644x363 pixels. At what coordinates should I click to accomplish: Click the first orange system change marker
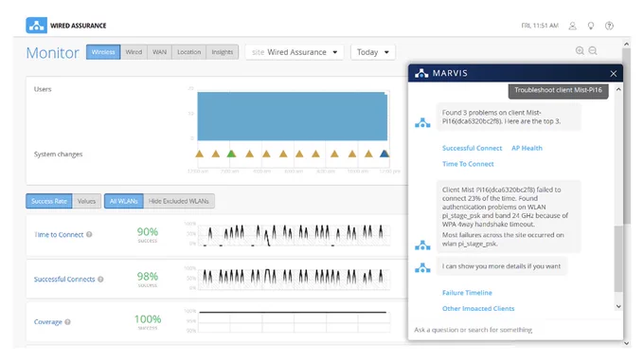coord(199,154)
